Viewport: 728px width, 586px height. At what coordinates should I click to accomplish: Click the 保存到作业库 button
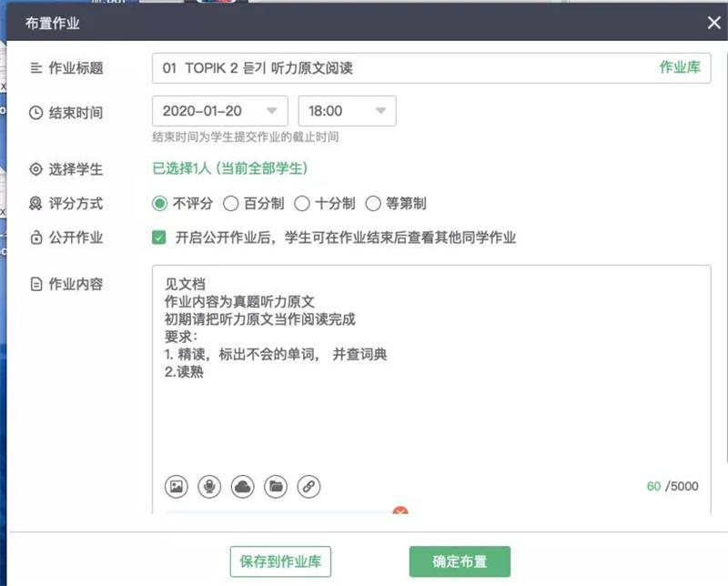point(280,561)
